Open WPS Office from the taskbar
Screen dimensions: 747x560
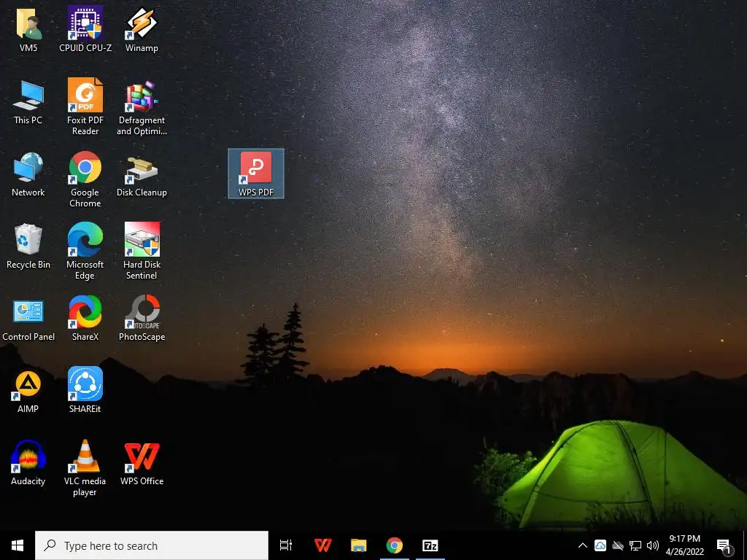[322, 545]
